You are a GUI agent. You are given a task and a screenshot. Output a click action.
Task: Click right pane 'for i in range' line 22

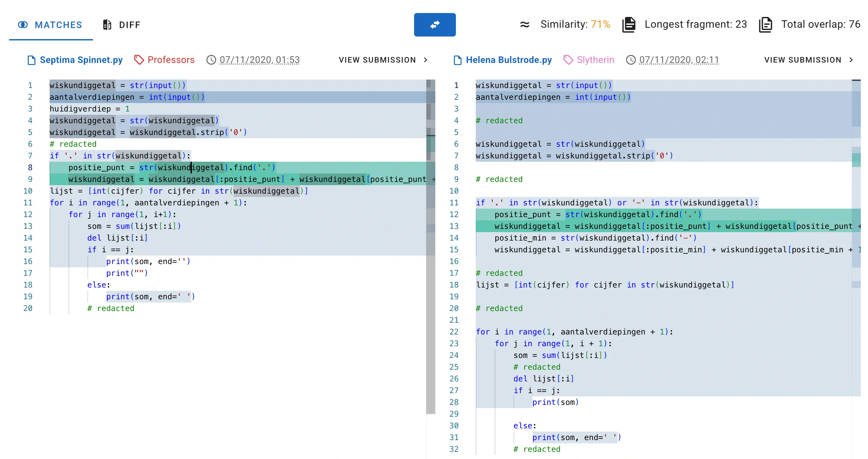[x=574, y=332]
